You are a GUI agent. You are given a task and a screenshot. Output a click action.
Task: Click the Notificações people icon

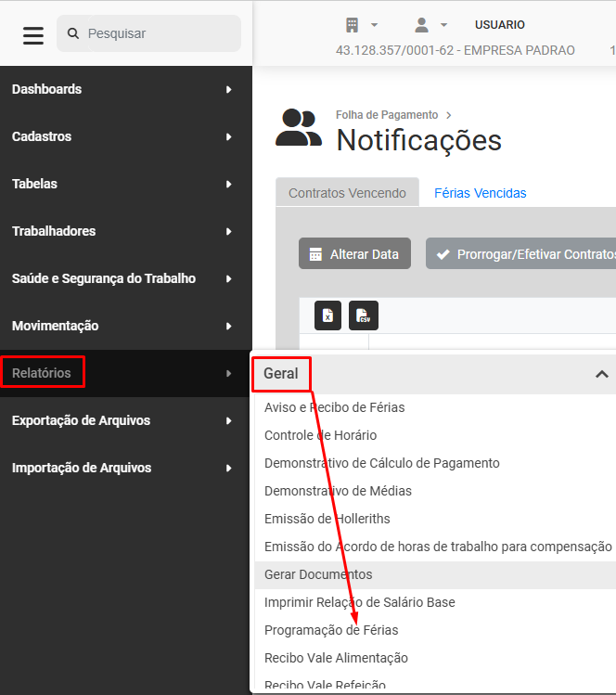299,128
